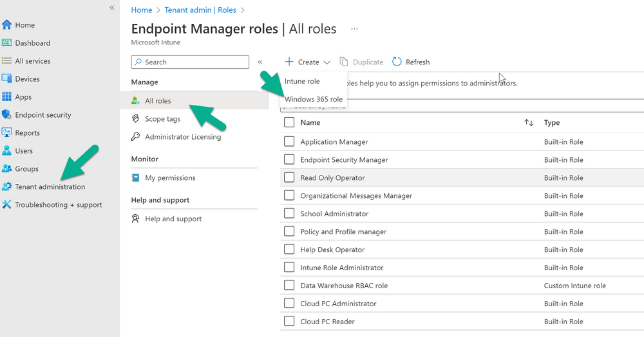The width and height of the screenshot is (644, 337).
Task: Click the Administrator Licensing key icon
Action: point(135,136)
